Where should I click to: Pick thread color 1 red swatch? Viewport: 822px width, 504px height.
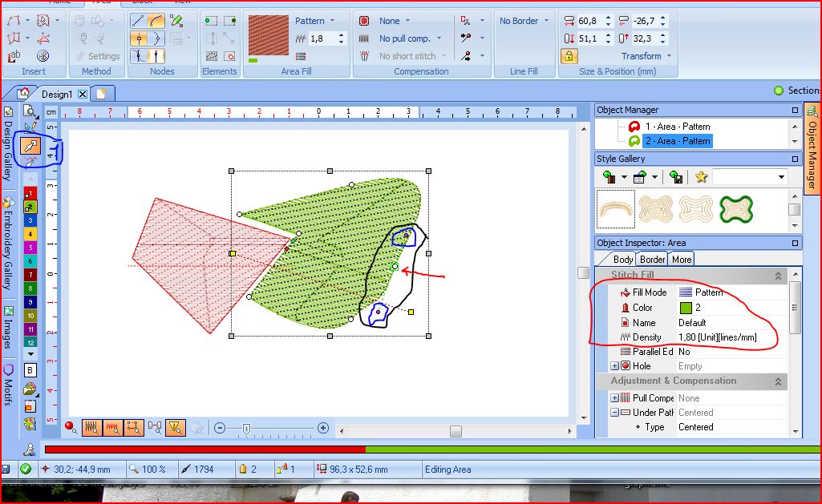(30, 193)
